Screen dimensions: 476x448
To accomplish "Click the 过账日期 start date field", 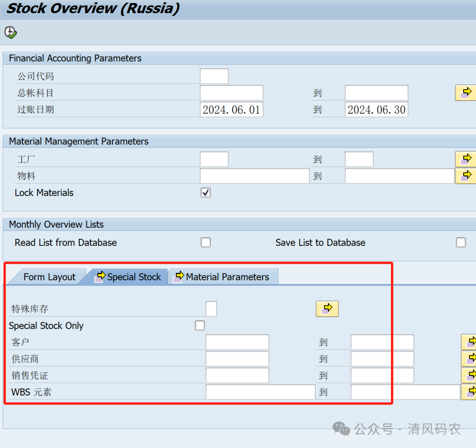I will tap(231, 110).
